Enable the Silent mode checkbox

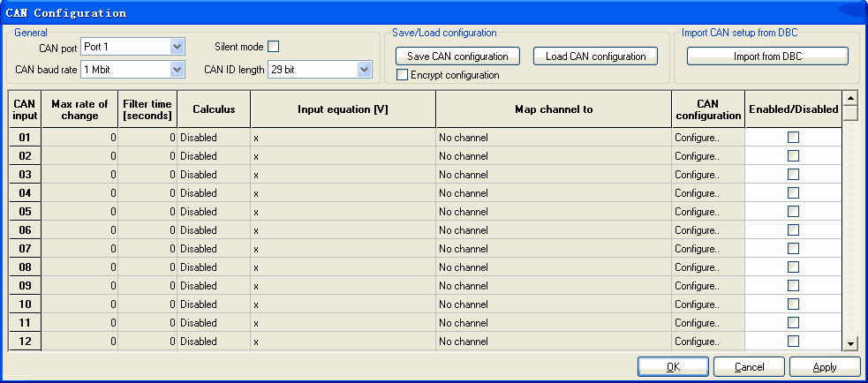[x=273, y=47]
